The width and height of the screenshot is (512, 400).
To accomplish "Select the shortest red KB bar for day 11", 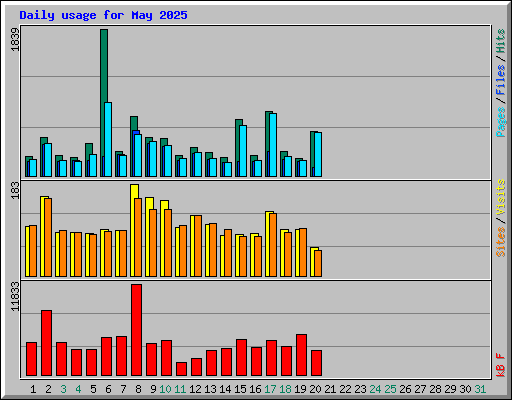I will [x=181, y=369].
